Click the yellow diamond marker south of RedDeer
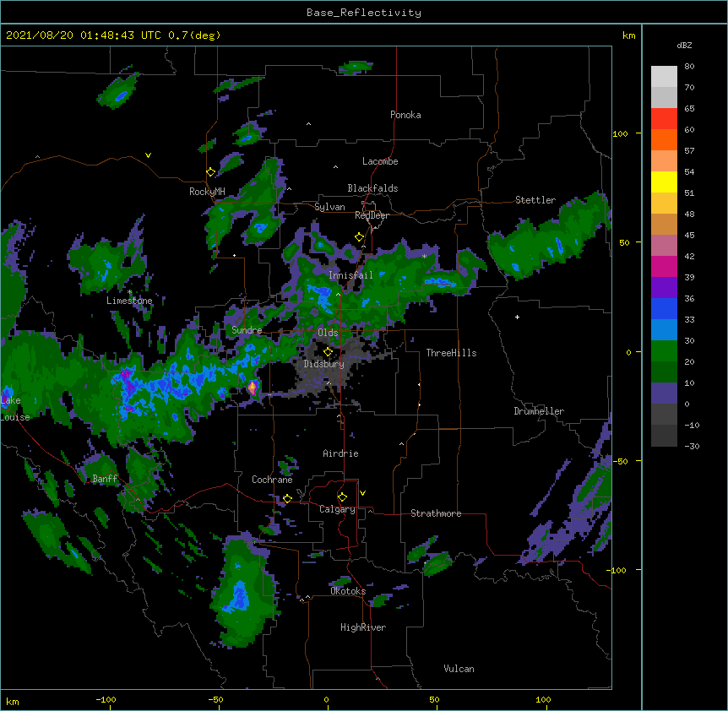728x711 pixels. 360,237
